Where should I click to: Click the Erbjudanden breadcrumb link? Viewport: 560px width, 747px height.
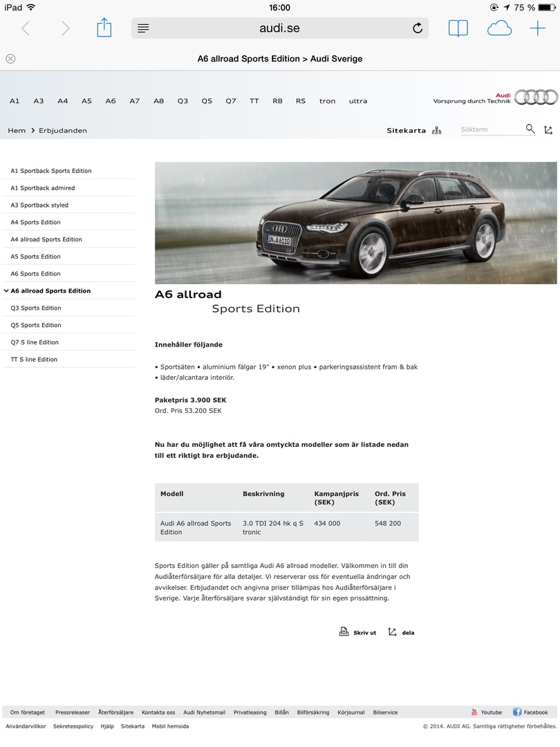63,131
